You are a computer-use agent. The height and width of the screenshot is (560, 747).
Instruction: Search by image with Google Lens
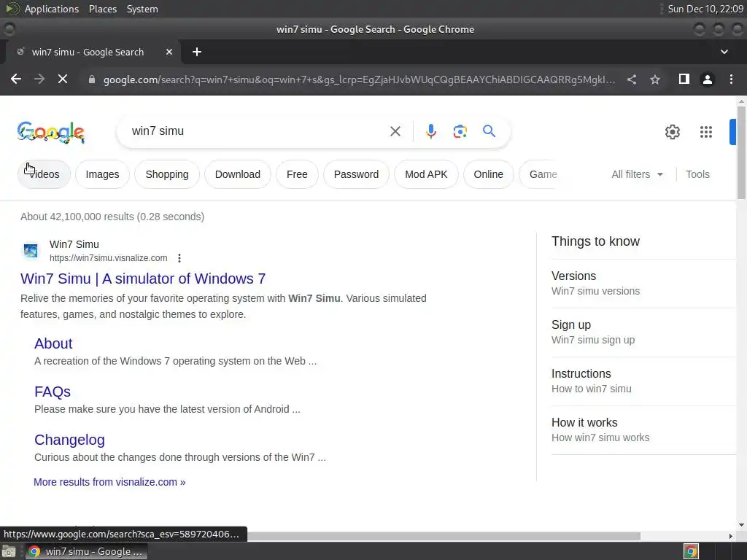[460, 131]
